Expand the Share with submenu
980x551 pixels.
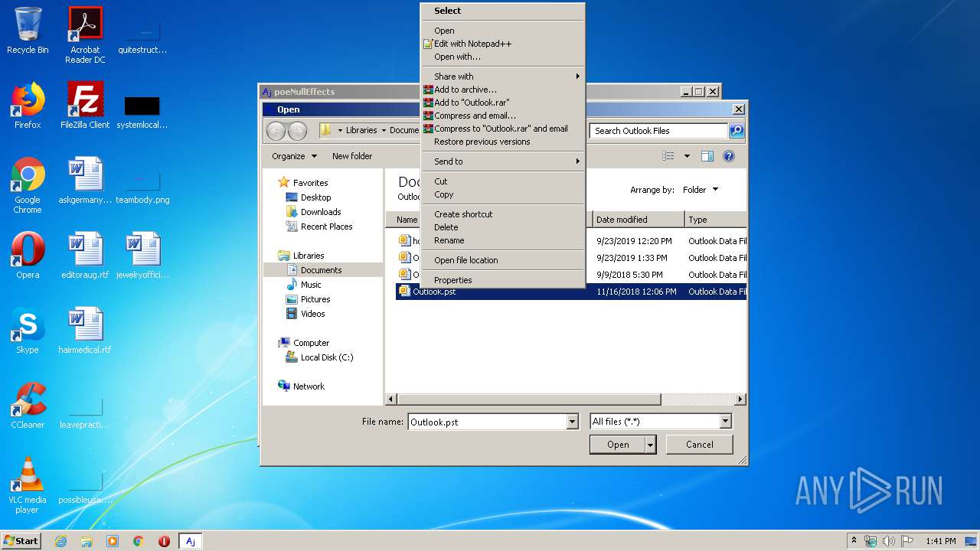(x=503, y=77)
